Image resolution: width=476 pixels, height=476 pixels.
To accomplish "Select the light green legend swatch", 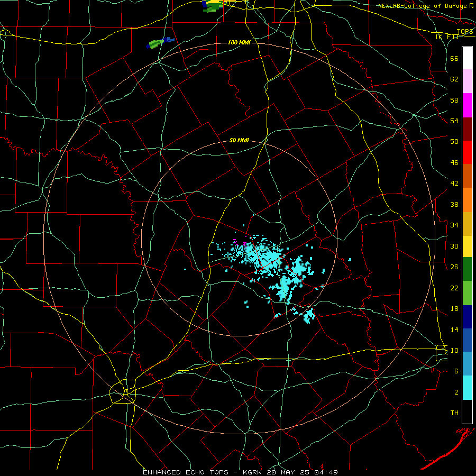I will (467, 293).
